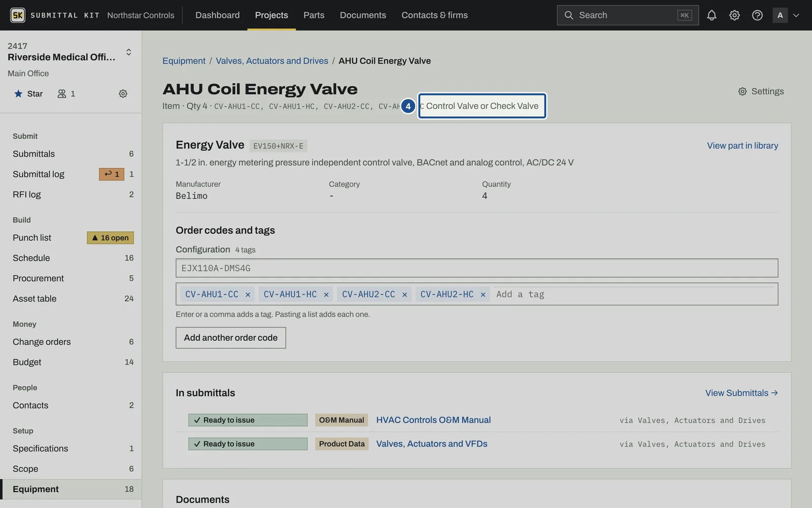
Task: Click the Product Data tag label
Action: tap(342, 444)
